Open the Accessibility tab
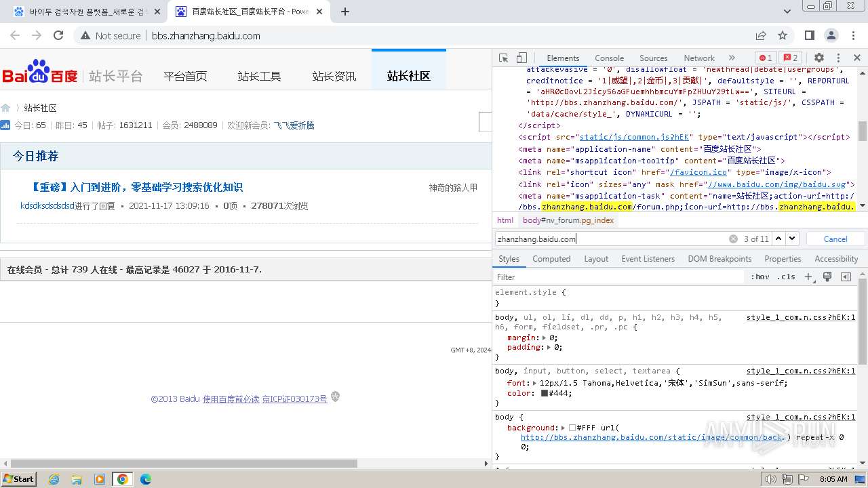Image resolution: width=868 pixels, height=488 pixels. pos(836,259)
